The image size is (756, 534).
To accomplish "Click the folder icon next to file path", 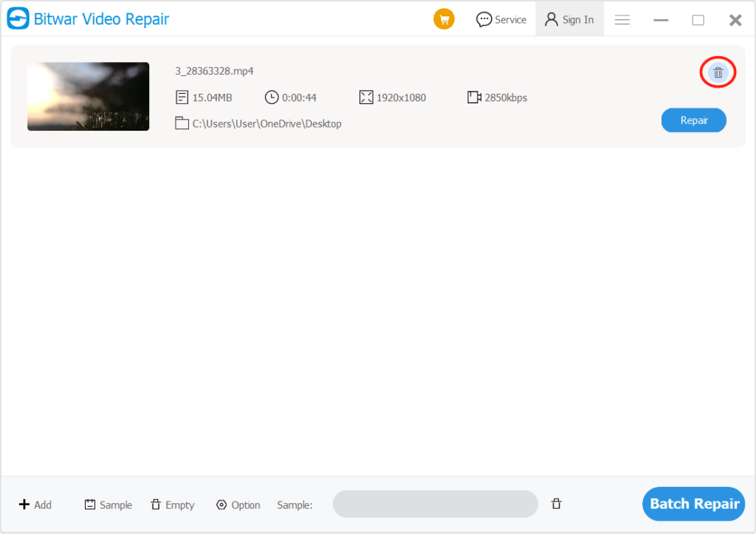I will tap(182, 123).
